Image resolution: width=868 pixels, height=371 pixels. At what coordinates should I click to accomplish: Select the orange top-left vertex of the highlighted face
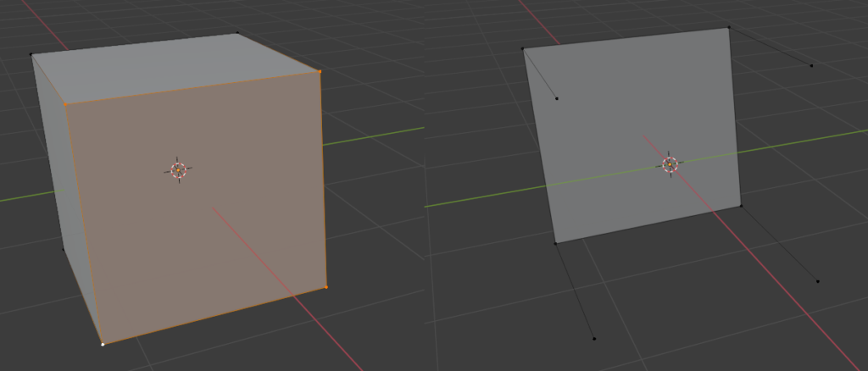tap(66, 104)
